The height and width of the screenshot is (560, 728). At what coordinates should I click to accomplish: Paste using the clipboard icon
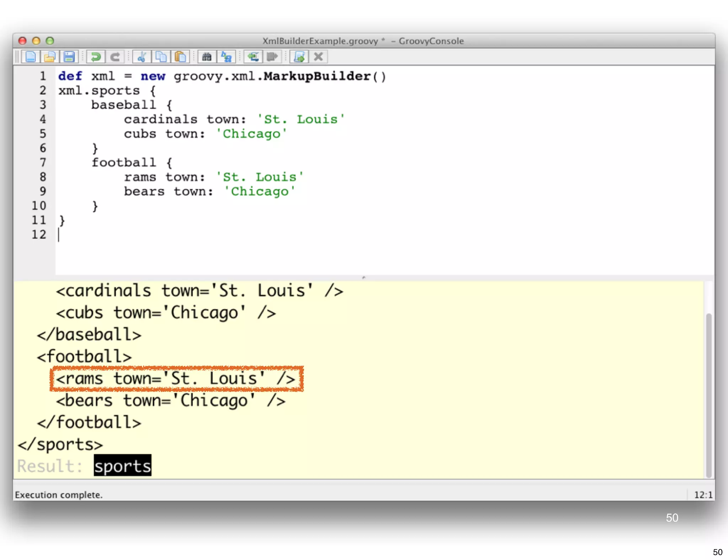180,57
